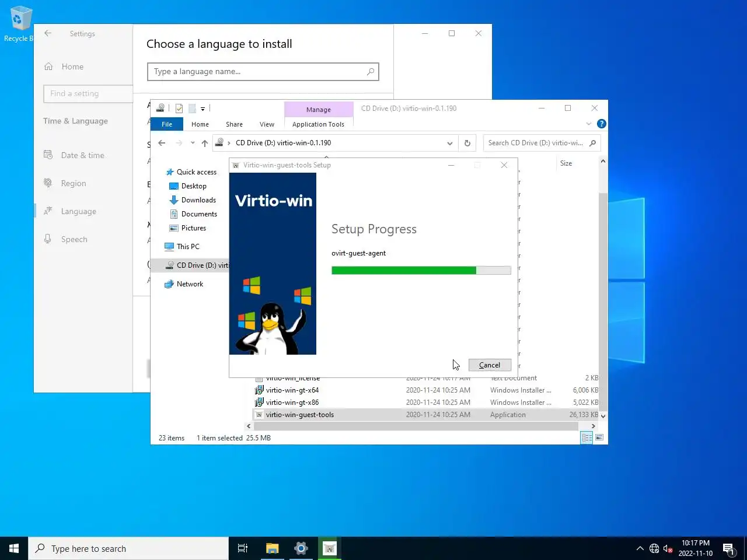The image size is (747, 560).
Task: Open the Application Tools tab
Action: pos(318,124)
